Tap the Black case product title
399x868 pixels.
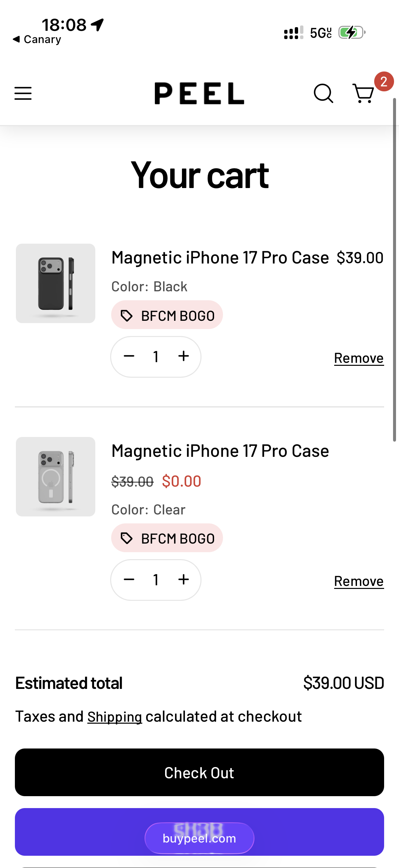click(220, 258)
